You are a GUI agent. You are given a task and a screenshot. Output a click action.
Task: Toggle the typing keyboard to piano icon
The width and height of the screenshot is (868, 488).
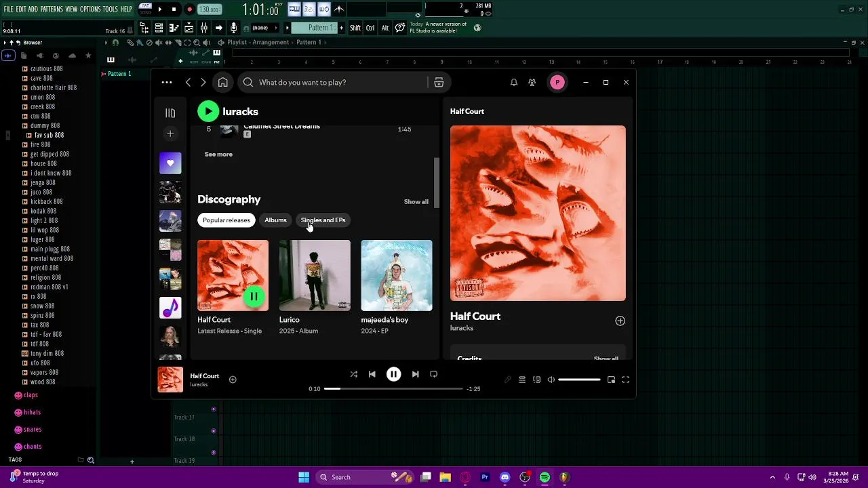tap(294, 9)
